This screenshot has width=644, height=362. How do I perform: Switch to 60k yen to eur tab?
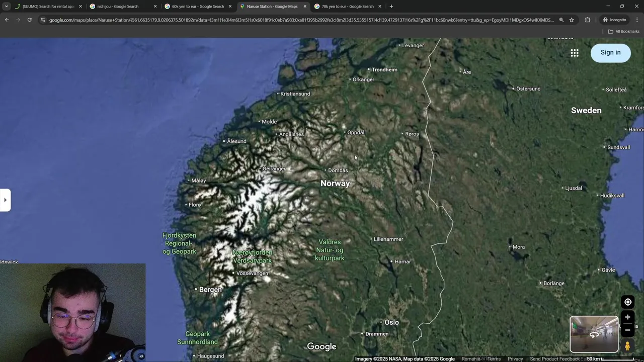point(198,7)
